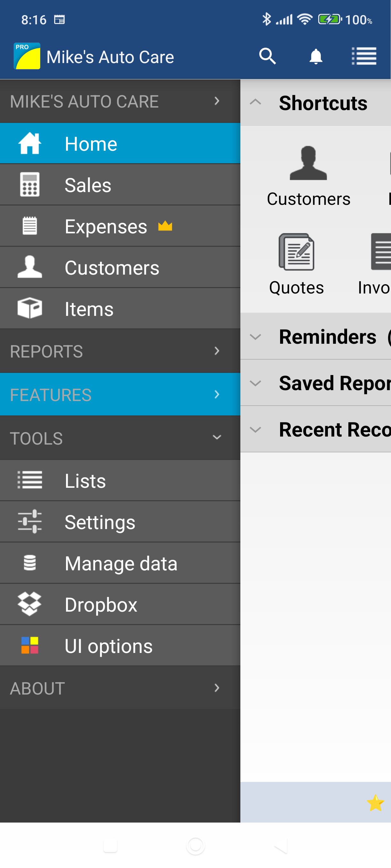Open Dropbox via its icon
This screenshot has height=868, width=391.
[29, 604]
